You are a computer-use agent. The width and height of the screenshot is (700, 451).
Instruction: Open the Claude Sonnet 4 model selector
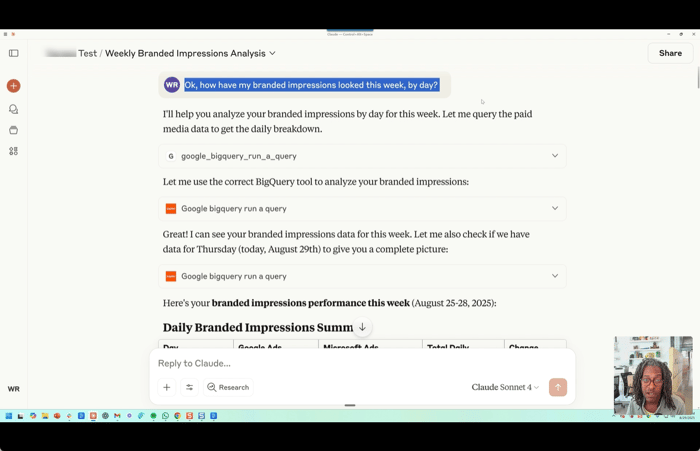[x=505, y=387]
